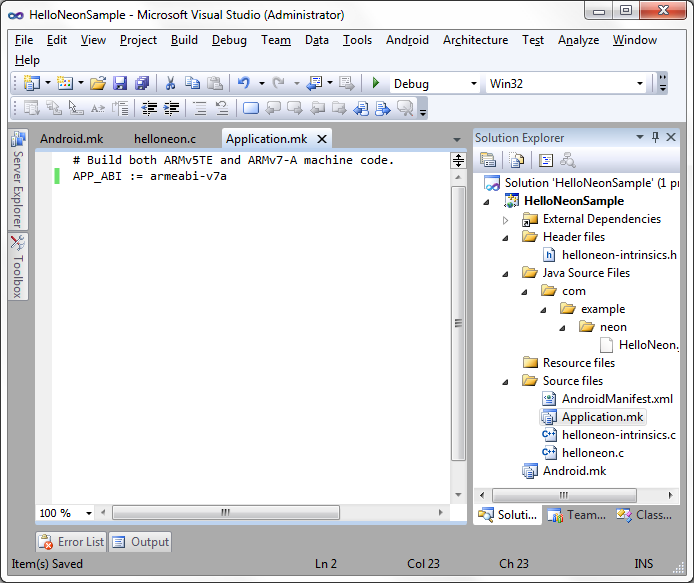Collapse the Source files folder
This screenshot has height=583, width=694.
[x=505, y=382]
